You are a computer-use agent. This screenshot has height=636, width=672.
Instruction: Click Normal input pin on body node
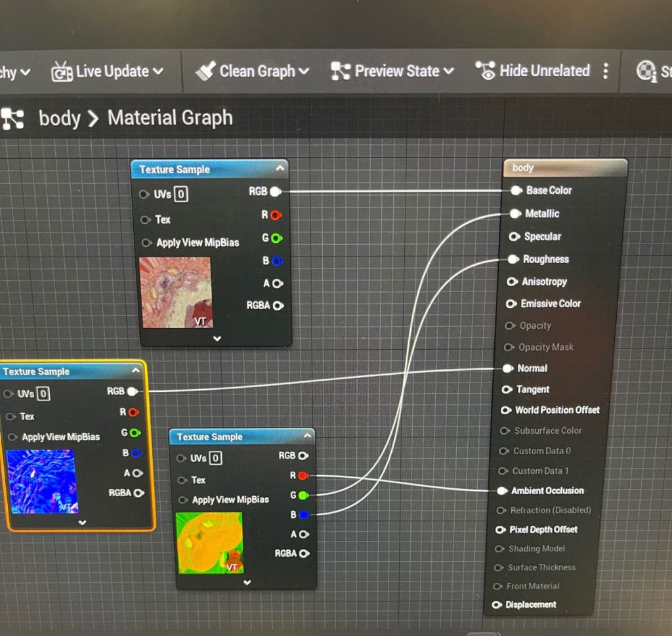point(507,368)
